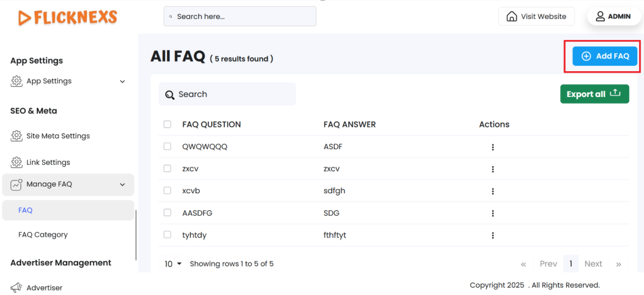
Task: Click the Export all button
Action: pos(594,94)
